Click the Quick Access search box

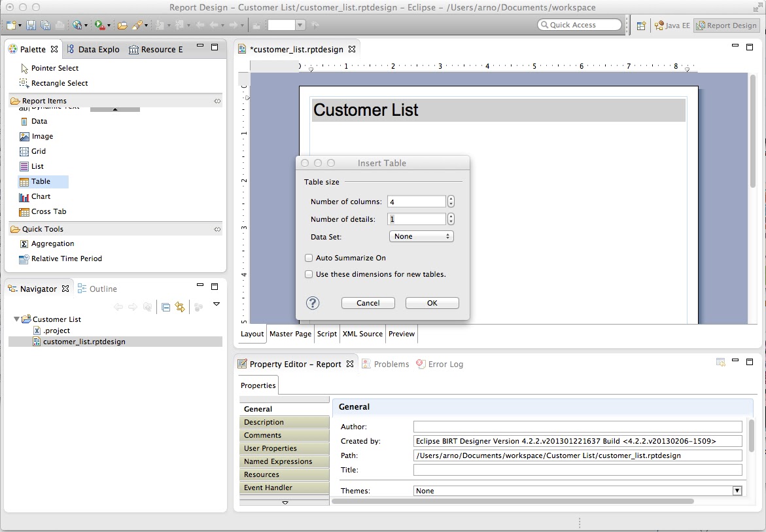580,25
